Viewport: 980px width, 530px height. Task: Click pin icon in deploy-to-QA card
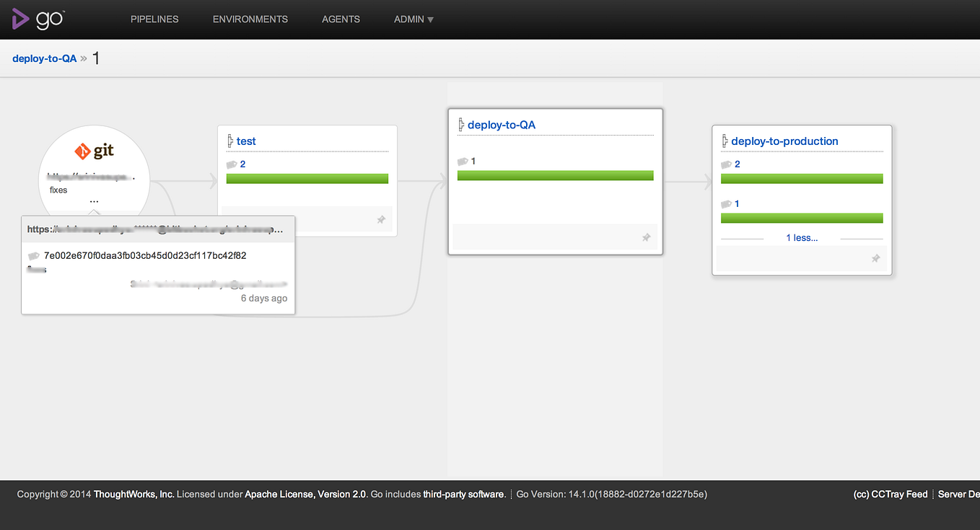647,237
